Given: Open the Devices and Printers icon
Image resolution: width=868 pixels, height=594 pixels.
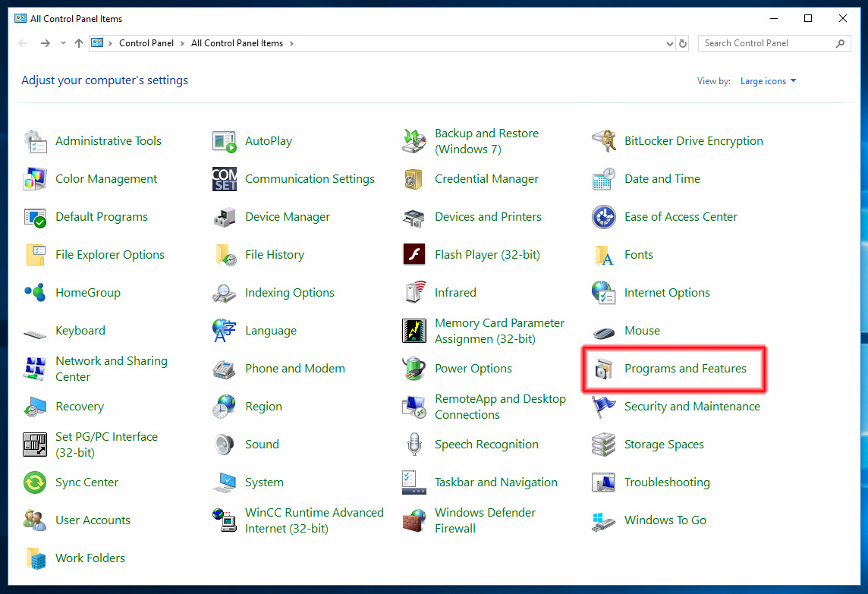Looking at the screenshot, I should pyautogui.click(x=414, y=217).
